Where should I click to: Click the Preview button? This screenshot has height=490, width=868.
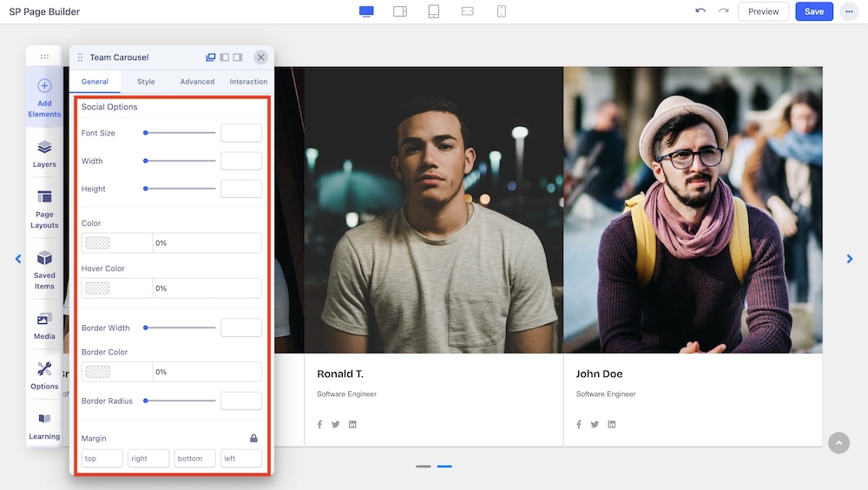[x=763, y=11]
